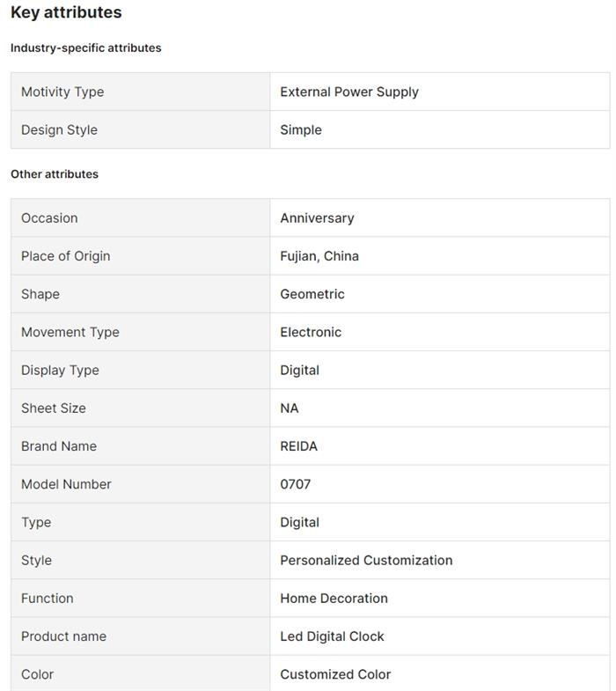The height and width of the screenshot is (691, 616).
Task: Click the Geometric shape value
Action: 312,294
